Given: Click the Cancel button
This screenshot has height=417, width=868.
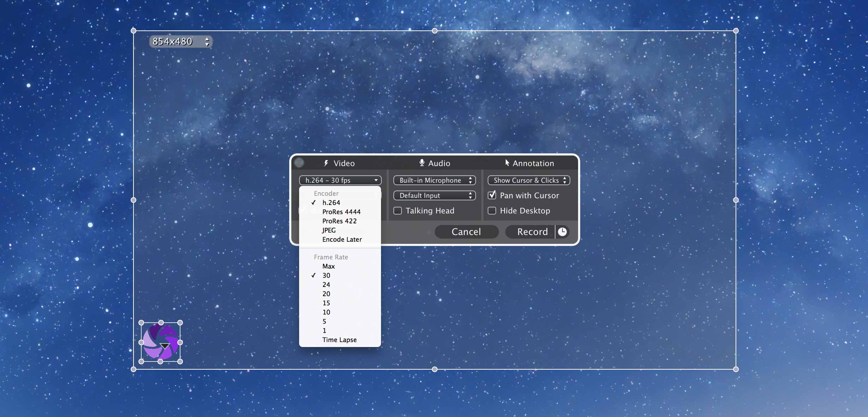Looking at the screenshot, I should (466, 232).
